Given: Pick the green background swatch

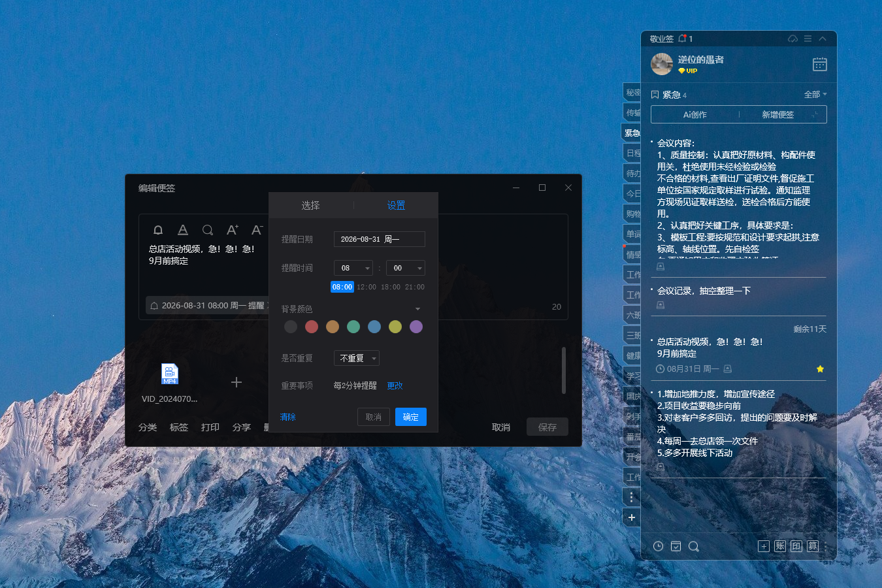Looking at the screenshot, I should tap(353, 327).
